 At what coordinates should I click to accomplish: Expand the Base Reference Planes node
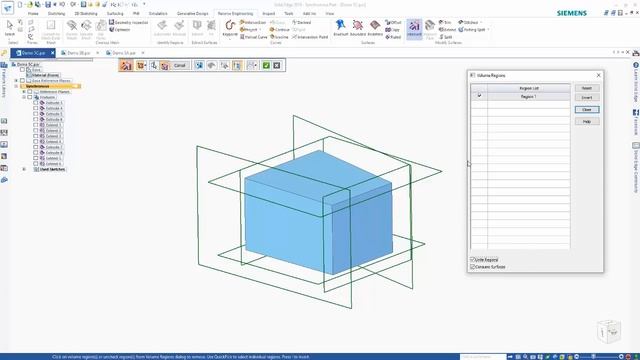(x=16, y=81)
